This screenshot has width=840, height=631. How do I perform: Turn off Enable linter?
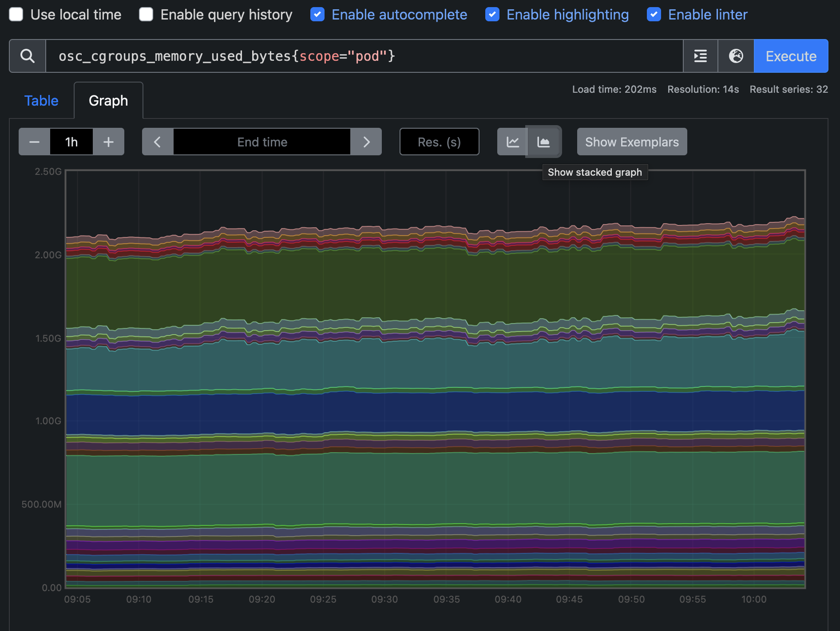tap(654, 15)
